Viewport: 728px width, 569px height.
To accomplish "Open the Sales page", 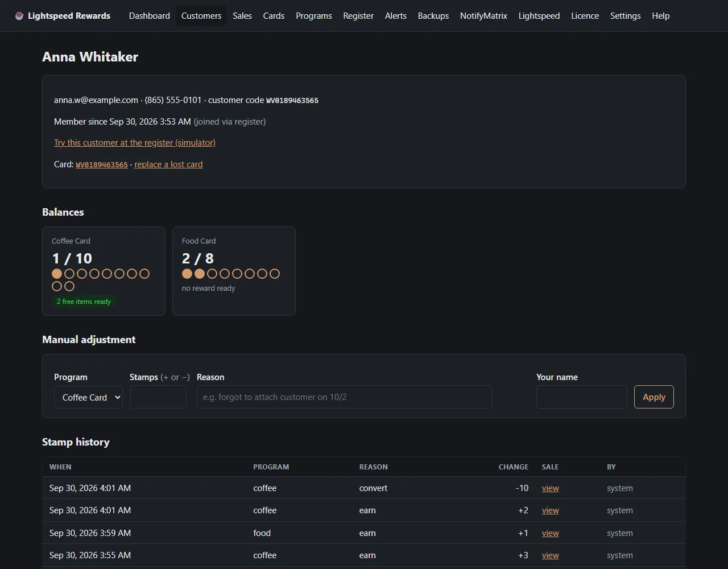I will click(242, 16).
